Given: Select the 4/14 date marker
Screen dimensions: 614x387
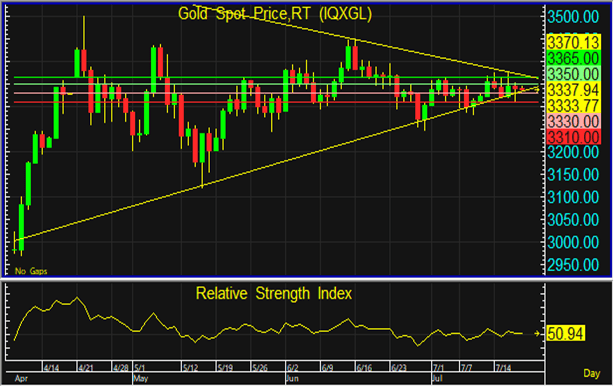Looking at the screenshot, I should tap(52, 368).
